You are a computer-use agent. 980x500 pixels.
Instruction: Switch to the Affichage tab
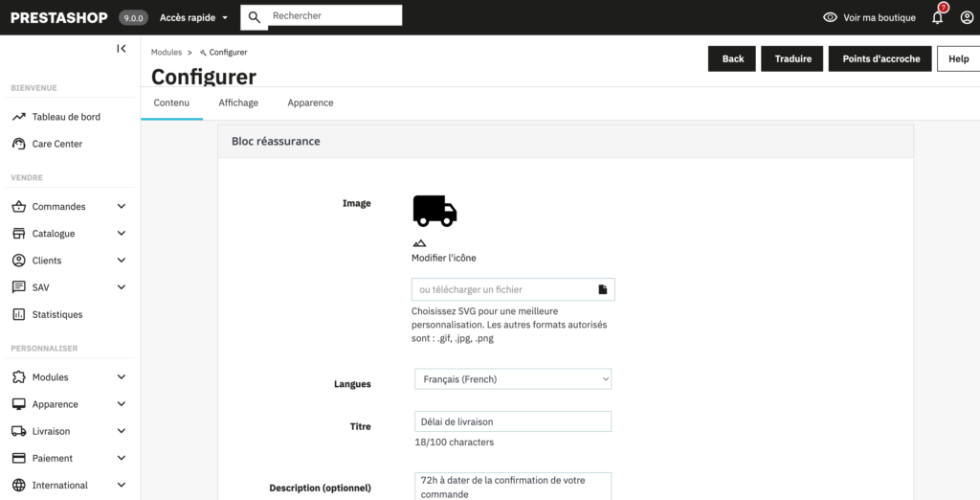[x=238, y=102]
